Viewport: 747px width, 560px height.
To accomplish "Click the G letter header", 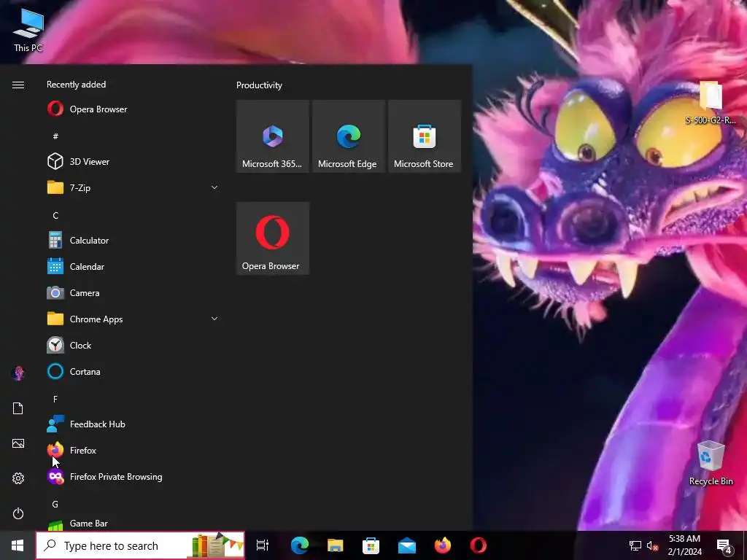I will click(55, 504).
